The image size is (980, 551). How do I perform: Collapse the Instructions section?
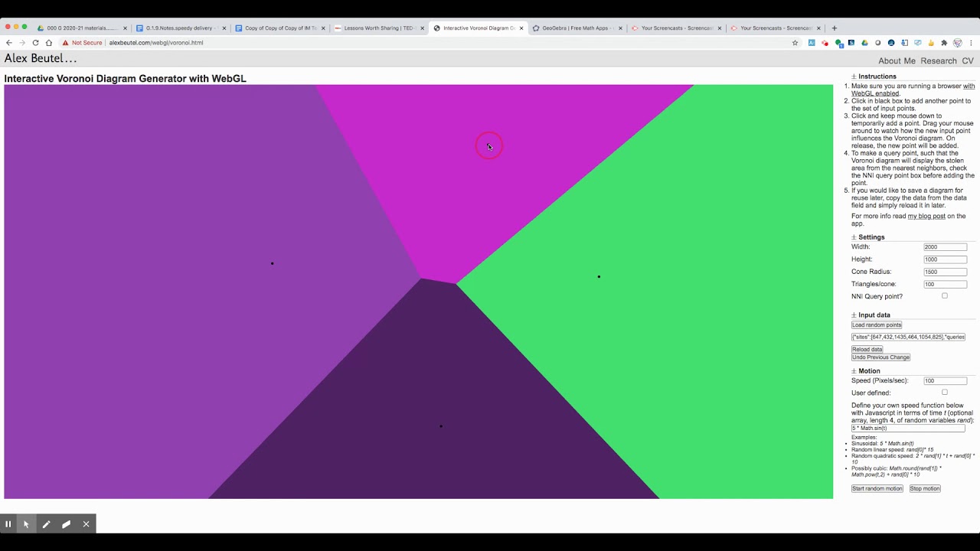click(854, 77)
